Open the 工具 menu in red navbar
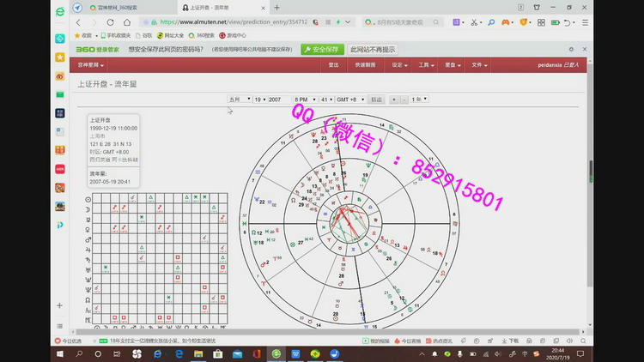 coord(424,64)
